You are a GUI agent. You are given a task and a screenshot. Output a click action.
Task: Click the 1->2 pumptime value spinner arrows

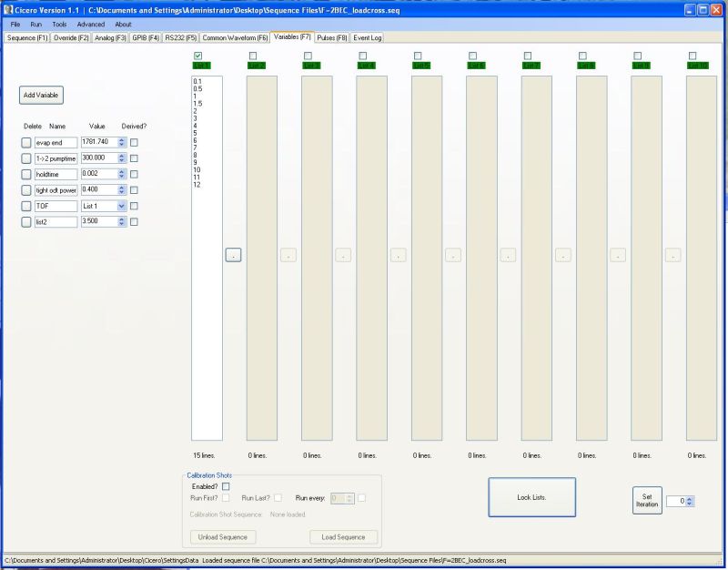click(122, 158)
